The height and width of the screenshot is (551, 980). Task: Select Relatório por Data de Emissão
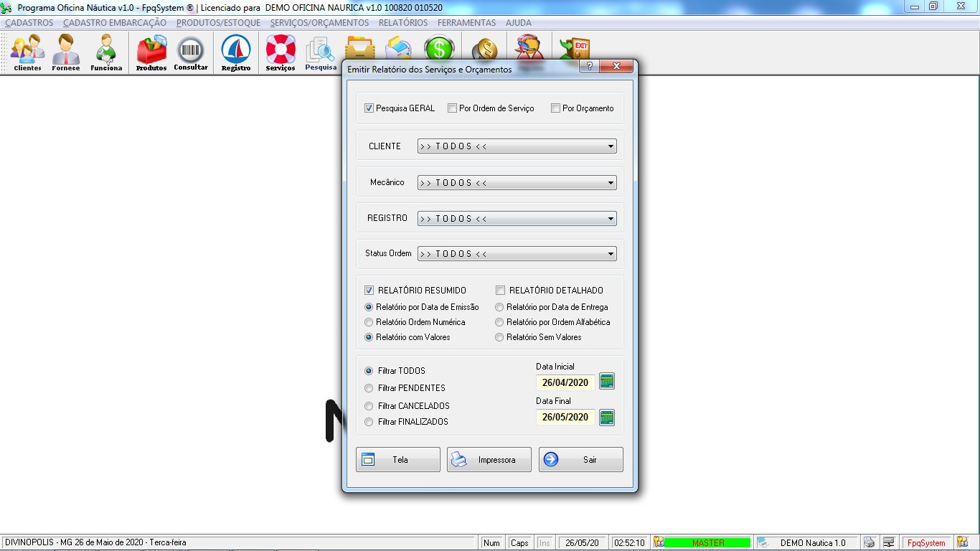(369, 307)
